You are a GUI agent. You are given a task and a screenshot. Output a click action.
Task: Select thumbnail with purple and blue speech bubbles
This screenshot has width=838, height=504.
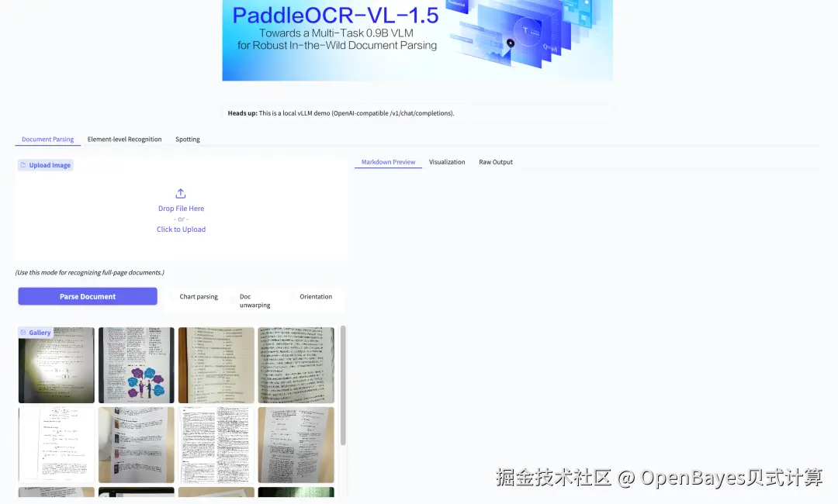[x=137, y=365]
